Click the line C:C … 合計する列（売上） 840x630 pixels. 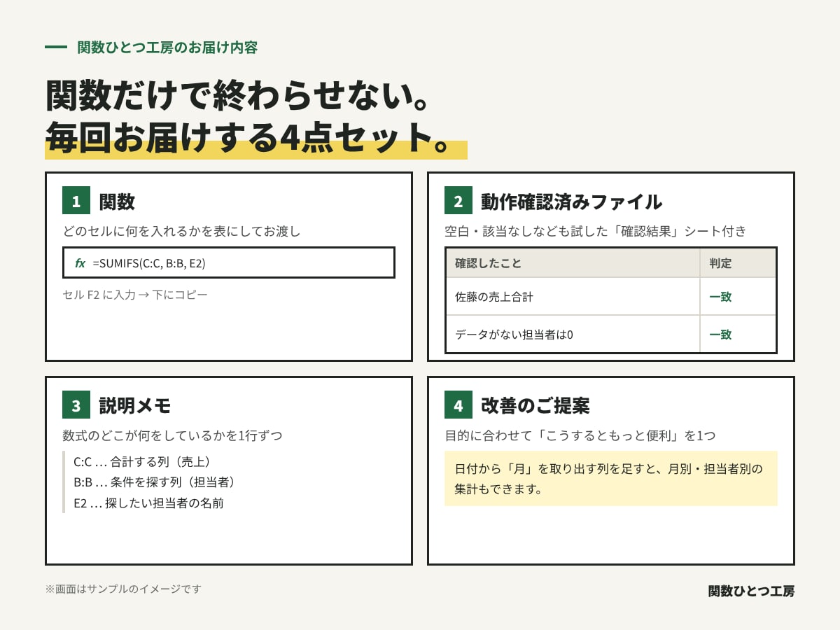[142, 462]
